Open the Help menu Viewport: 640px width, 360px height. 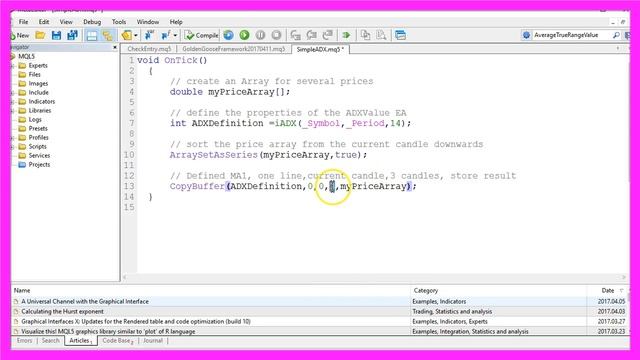(x=176, y=22)
